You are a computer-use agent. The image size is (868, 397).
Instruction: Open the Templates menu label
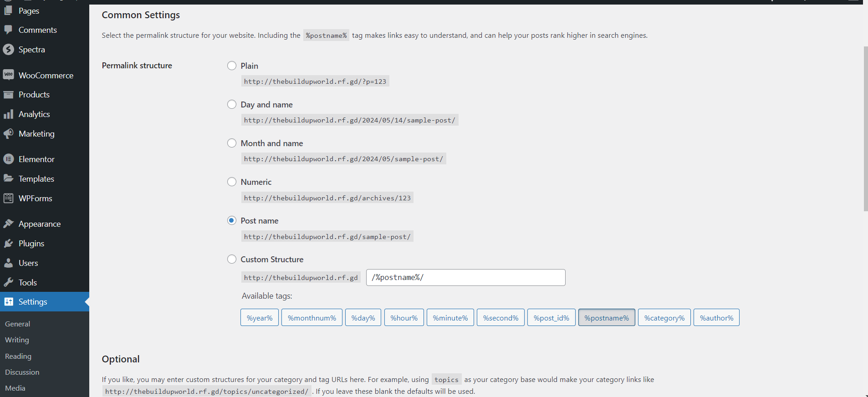36,179
